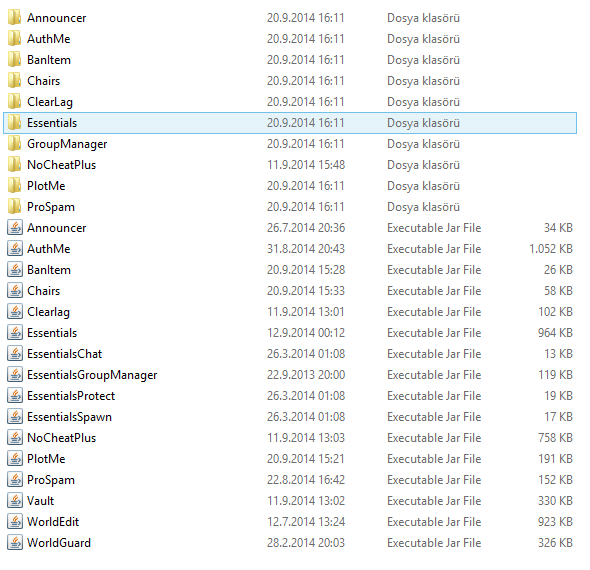Click the 28.2.2014 20:03 date
This screenshot has height=570, width=590.
306,543
